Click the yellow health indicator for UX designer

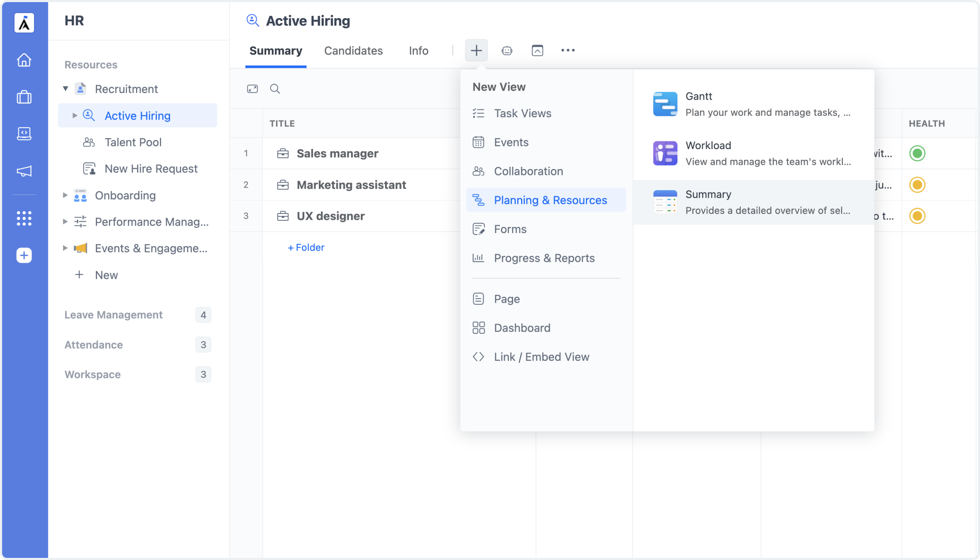[917, 216]
